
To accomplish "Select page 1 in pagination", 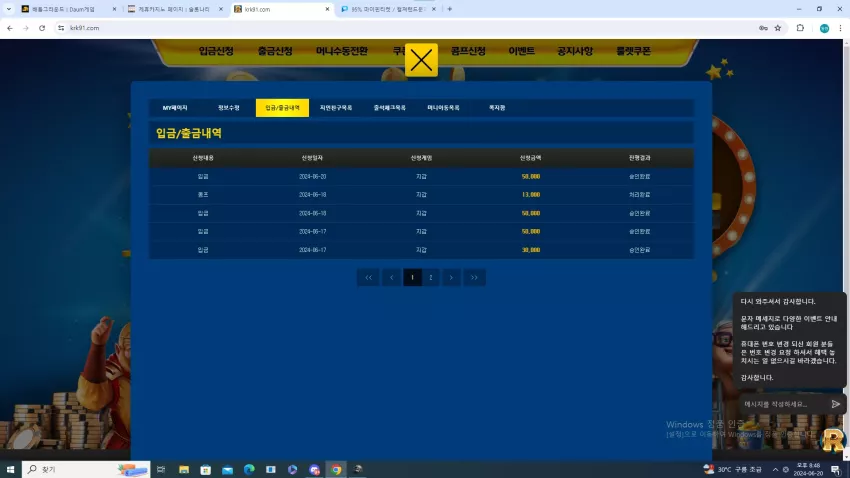I will (x=413, y=277).
